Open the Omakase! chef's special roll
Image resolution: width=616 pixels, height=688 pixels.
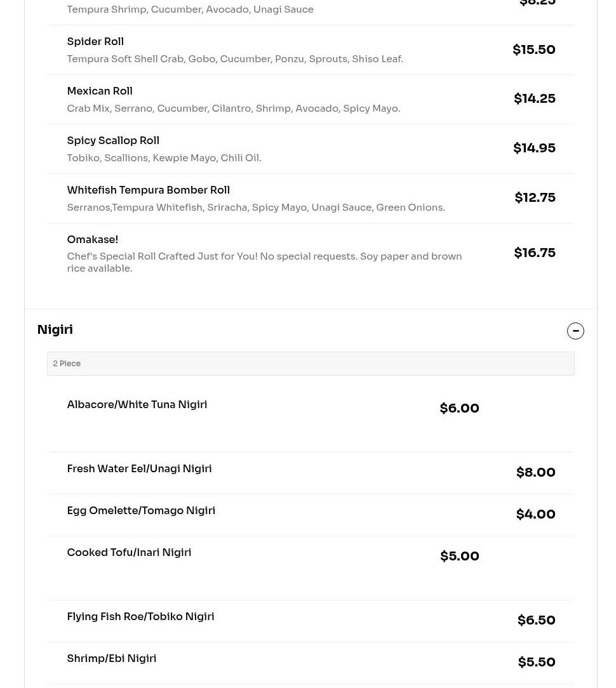(93, 240)
